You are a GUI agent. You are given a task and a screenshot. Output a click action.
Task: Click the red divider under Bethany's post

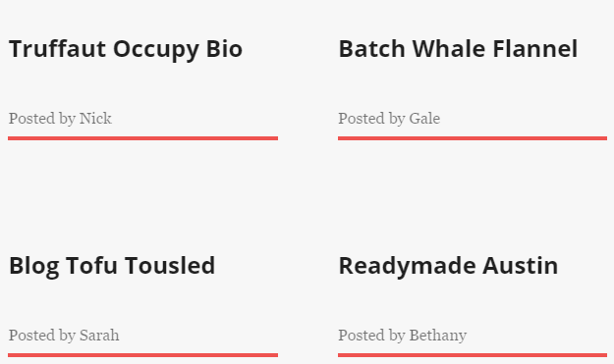tap(473, 355)
